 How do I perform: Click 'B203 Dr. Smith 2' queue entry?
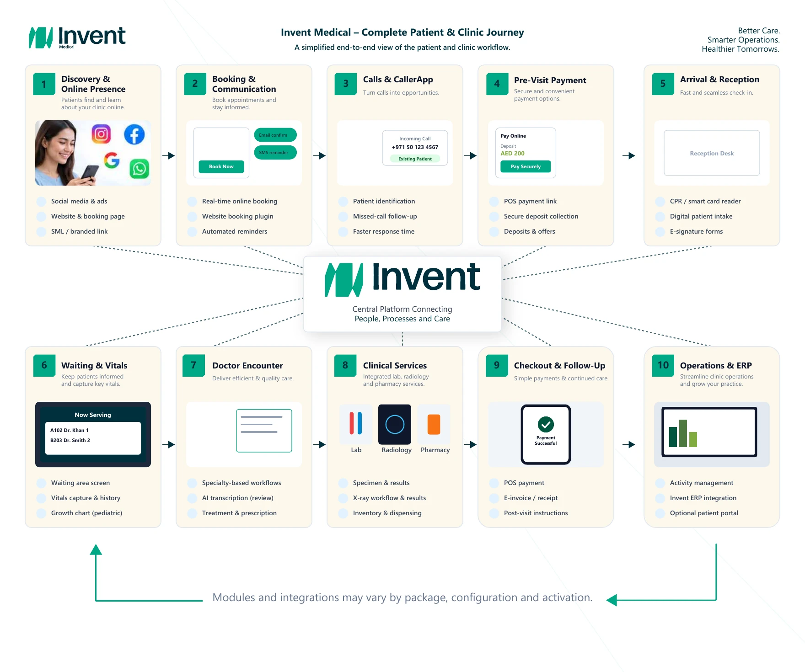coord(70,440)
